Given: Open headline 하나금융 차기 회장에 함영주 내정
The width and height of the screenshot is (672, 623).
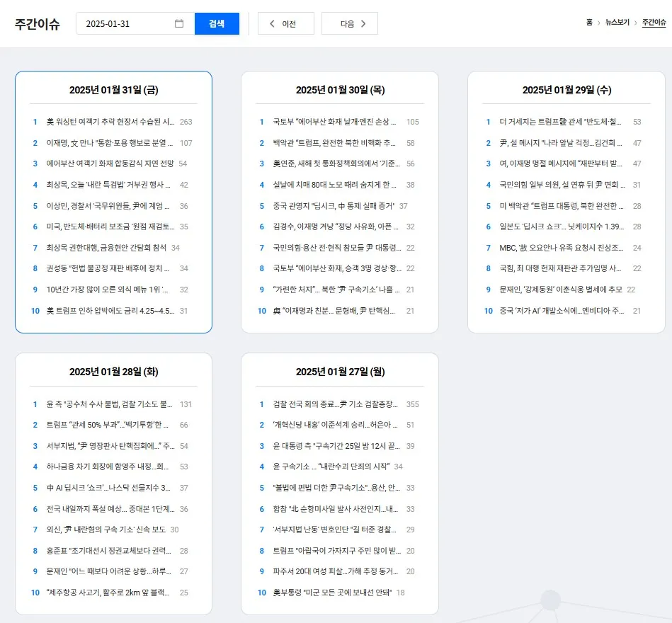Looking at the screenshot, I should (x=107, y=467).
